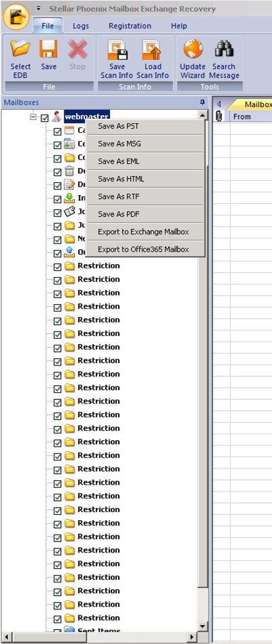272x644 pixels.
Task: Uncheck the checkbox beside the trash bin icon
Action: [58, 173]
